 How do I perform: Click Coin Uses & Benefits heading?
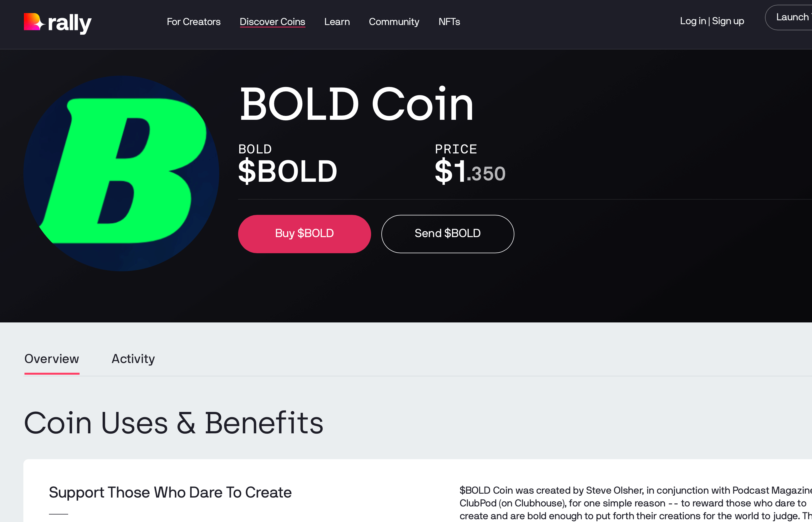tap(173, 423)
